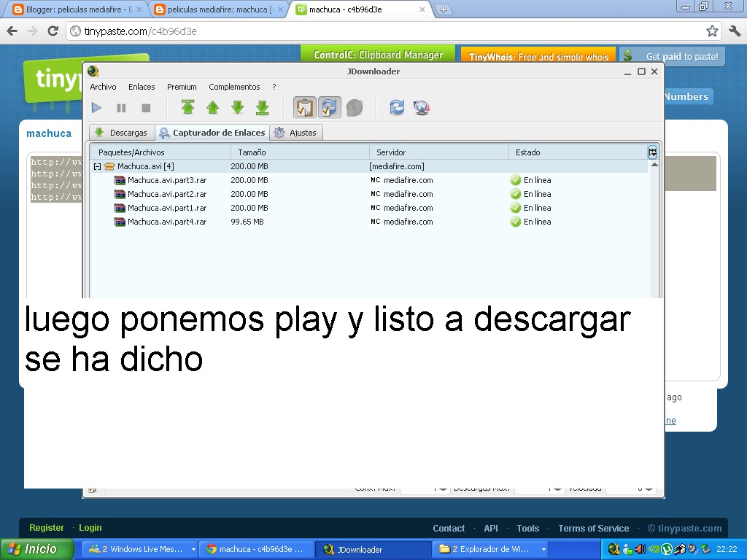Close the machuca - c4b96d3e tab

422,9
